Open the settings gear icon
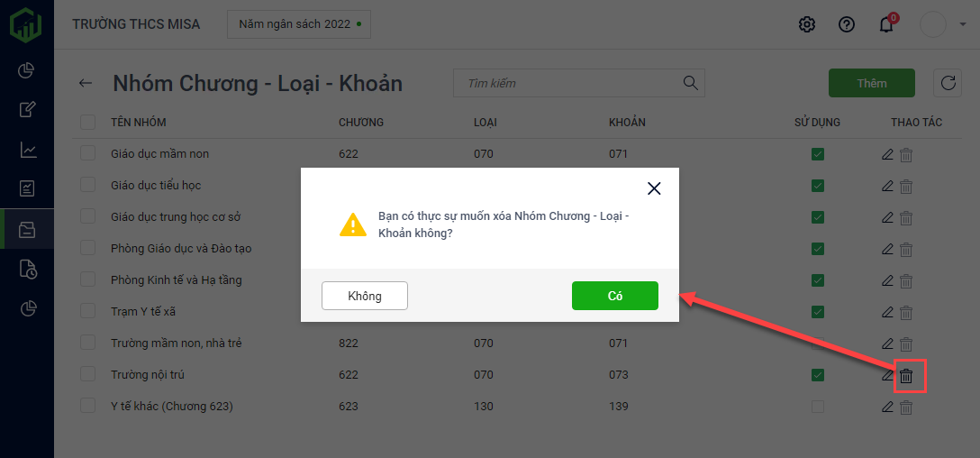The height and width of the screenshot is (458, 980). pos(807,24)
